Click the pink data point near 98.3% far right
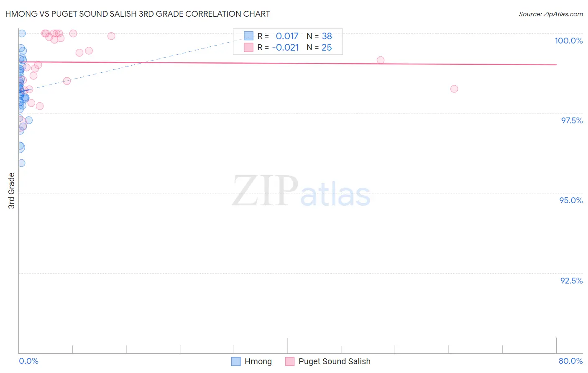Image resolution: width=588 pixels, height=373 pixels. click(454, 89)
